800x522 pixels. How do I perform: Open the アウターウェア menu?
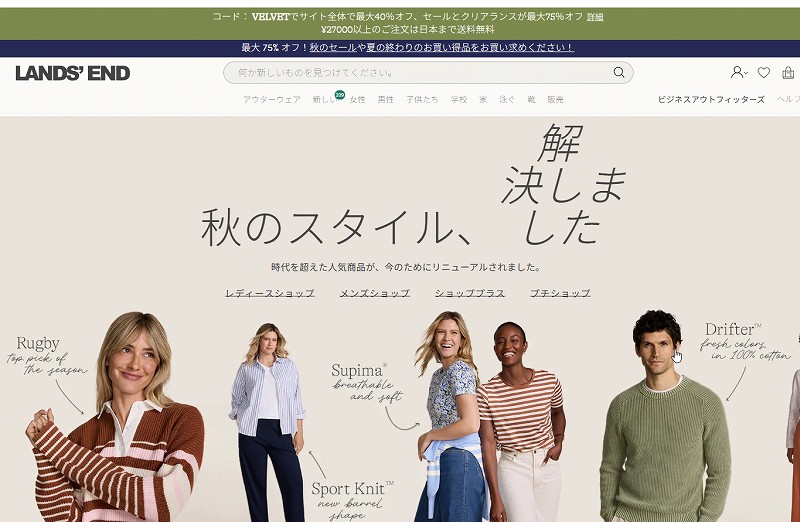(x=271, y=100)
